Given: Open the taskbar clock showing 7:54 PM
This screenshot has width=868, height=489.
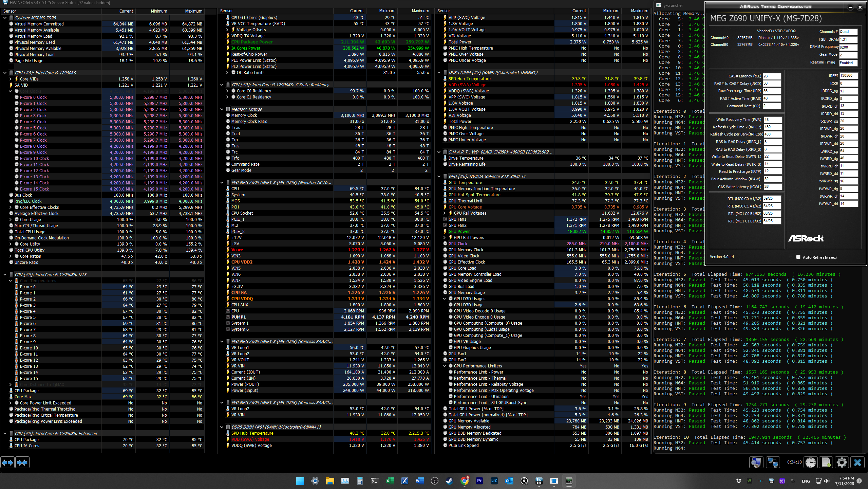Looking at the screenshot, I should pyautogui.click(x=845, y=481).
